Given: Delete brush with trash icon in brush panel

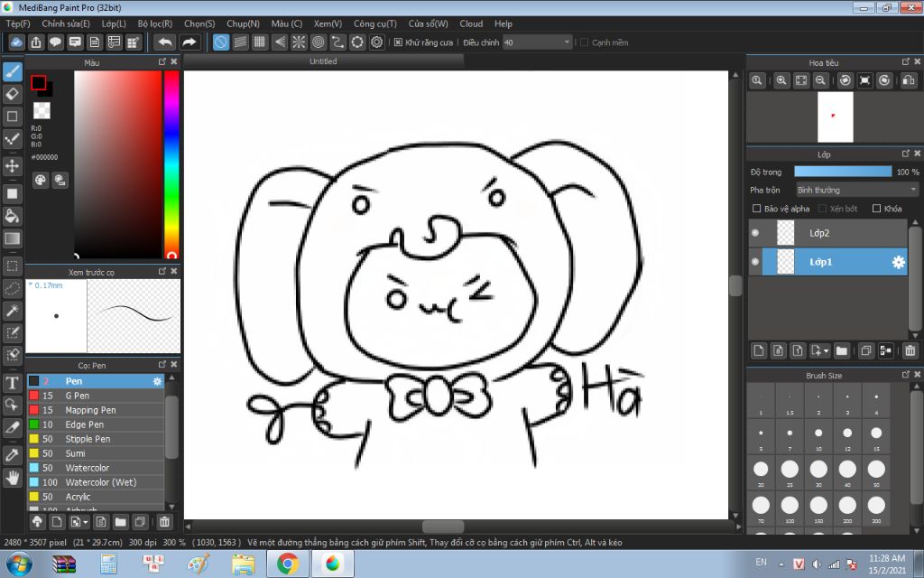Looking at the screenshot, I should coord(164,522).
